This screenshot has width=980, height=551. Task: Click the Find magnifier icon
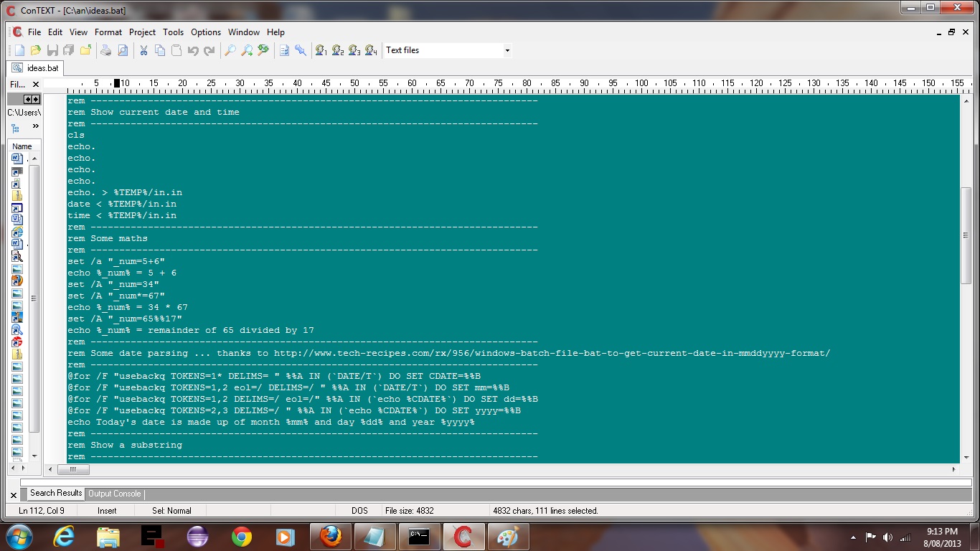(x=230, y=50)
